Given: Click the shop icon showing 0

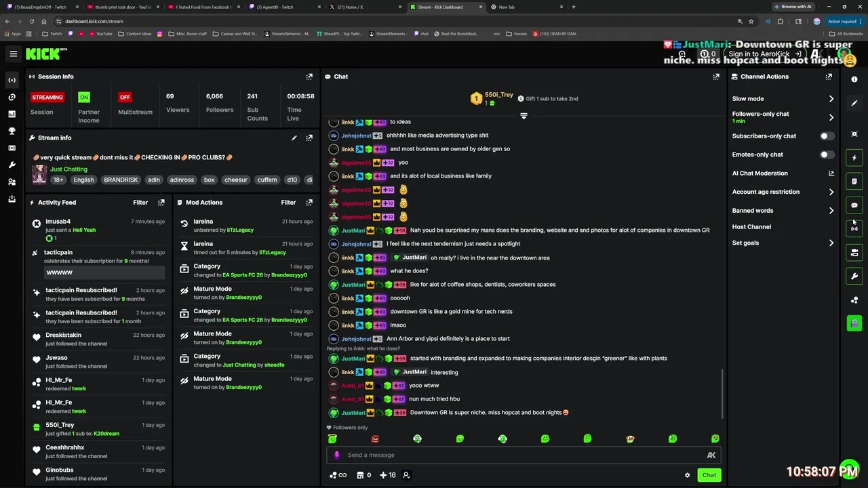Looking at the screenshot, I should point(363,475).
